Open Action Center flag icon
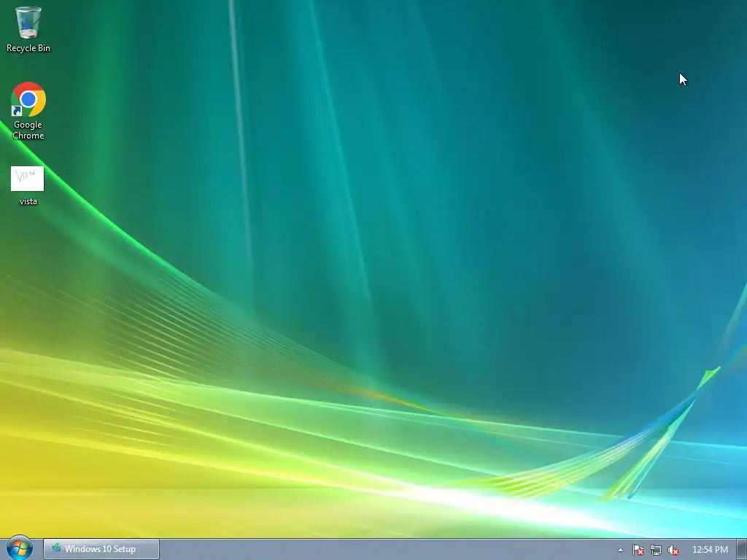This screenshot has width=747, height=560. click(x=638, y=550)
